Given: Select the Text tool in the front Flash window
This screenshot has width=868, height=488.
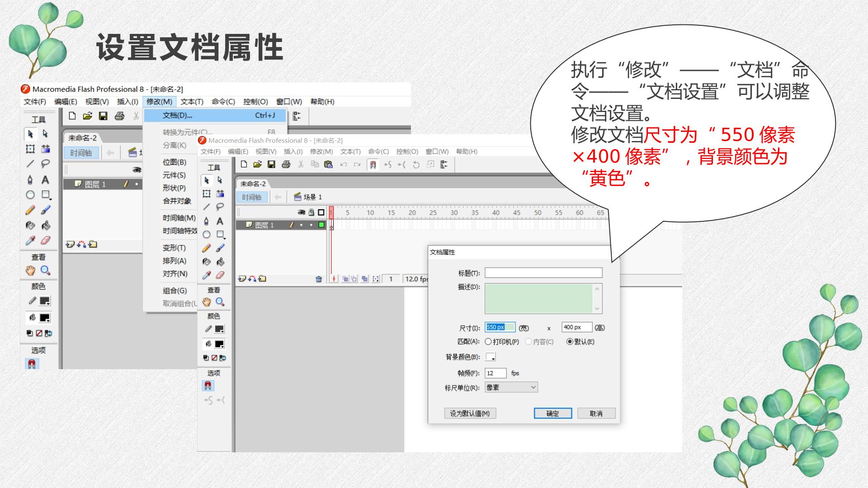Looking at the screenshot, I should point(220,221).
